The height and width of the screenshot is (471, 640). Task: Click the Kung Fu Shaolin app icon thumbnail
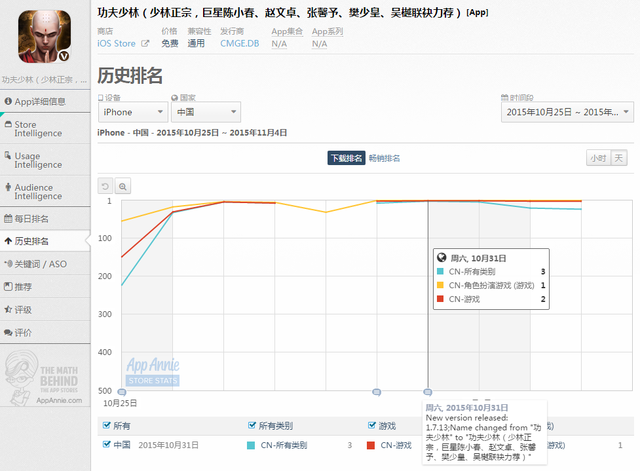click(x=44, y=36)
